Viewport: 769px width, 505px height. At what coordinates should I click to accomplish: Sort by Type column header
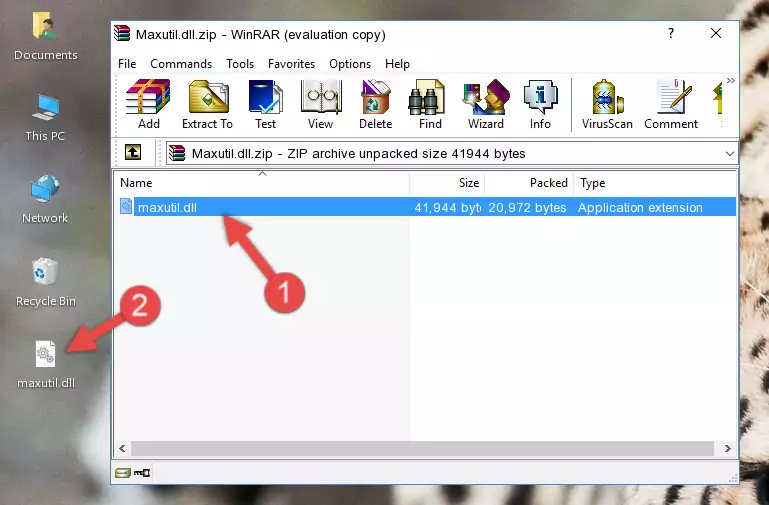(x=655, y=183)
